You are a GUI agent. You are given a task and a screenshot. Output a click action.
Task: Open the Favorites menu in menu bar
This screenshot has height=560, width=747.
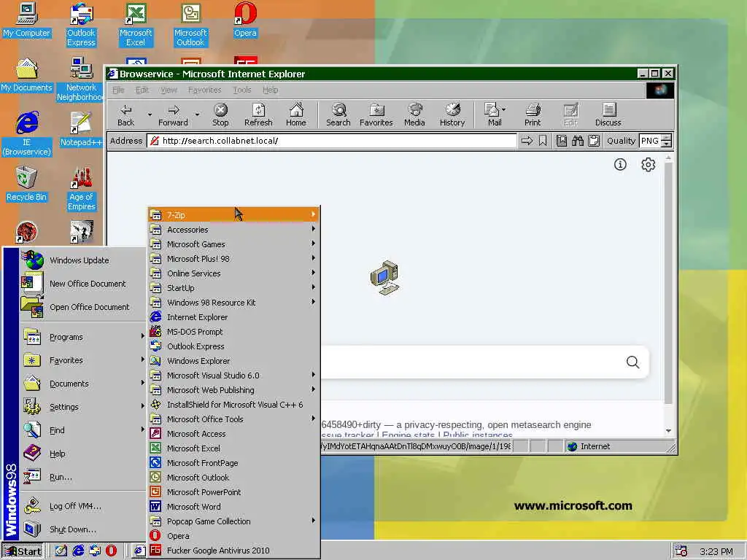click(205, 90)
